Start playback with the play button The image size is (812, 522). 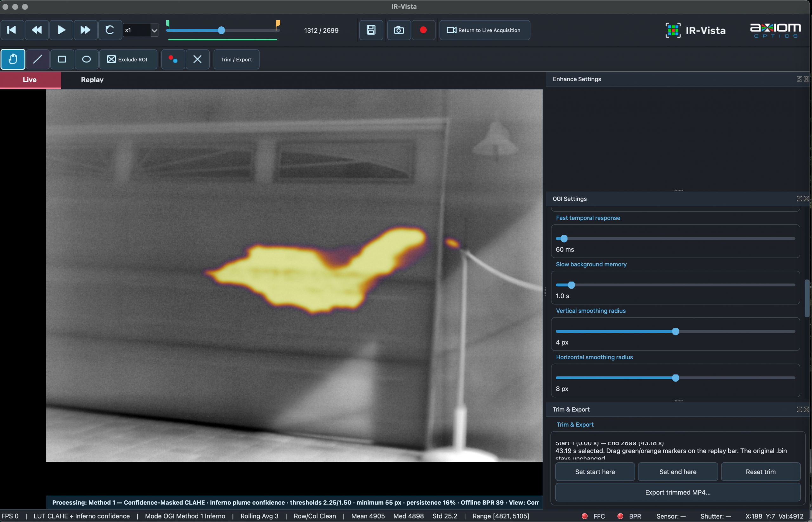(x=61, y=30)
